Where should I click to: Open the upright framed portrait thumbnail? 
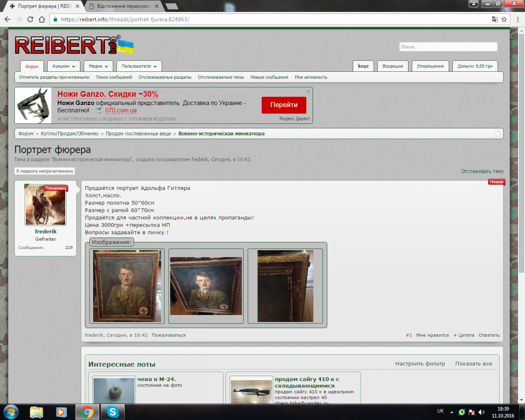[127, 286]
